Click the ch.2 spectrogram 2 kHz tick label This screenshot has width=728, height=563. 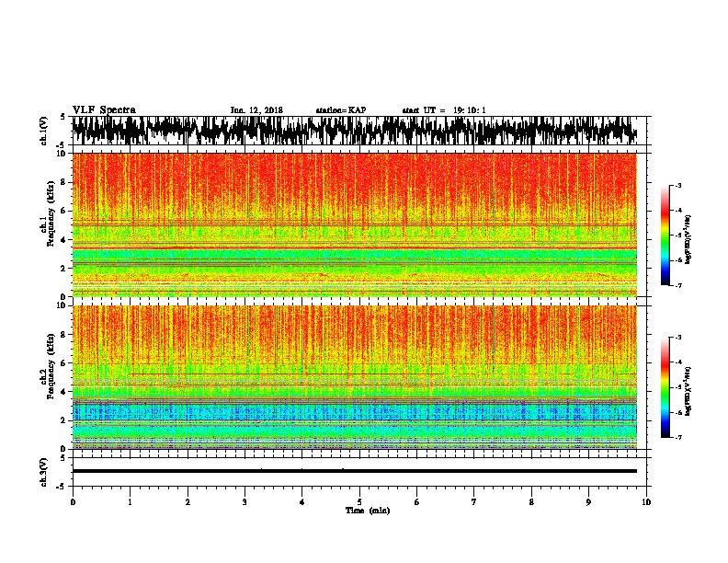click(64, 420)
